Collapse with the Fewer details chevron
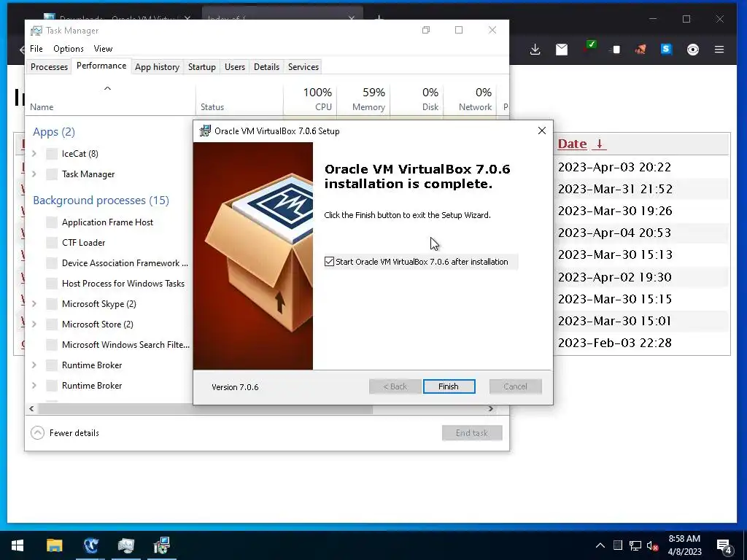This screenshot has height=560, width=747. tap(38, 432)
